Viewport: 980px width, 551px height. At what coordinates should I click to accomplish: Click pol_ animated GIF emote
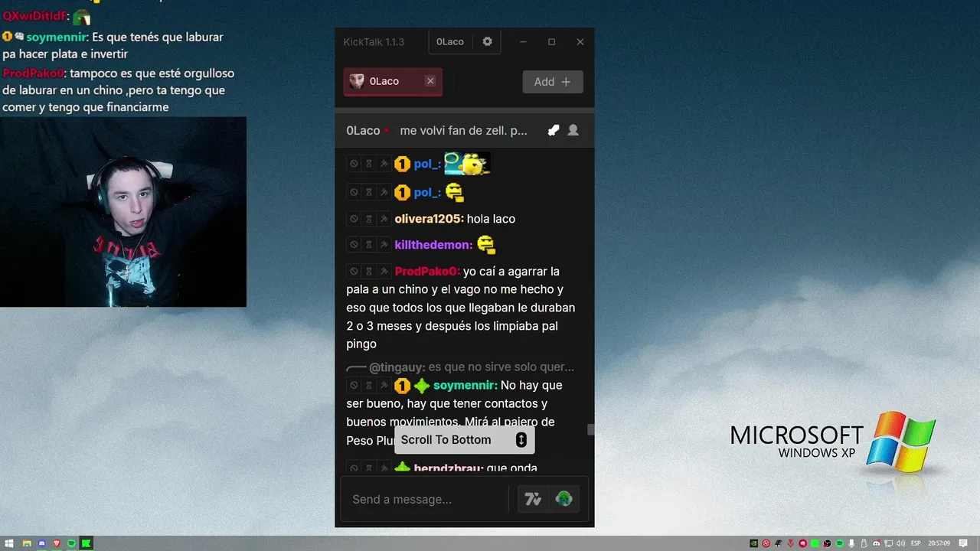point(467,163)
